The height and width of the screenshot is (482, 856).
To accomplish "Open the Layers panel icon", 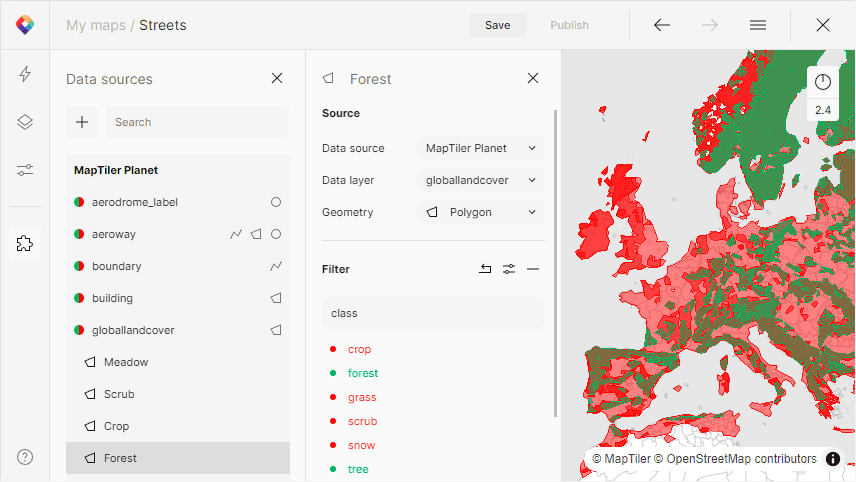I will 25,122.
